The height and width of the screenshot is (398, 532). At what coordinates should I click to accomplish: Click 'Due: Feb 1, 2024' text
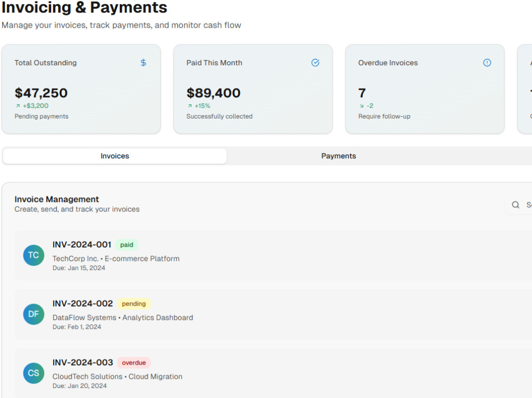[x=77, y=327]
